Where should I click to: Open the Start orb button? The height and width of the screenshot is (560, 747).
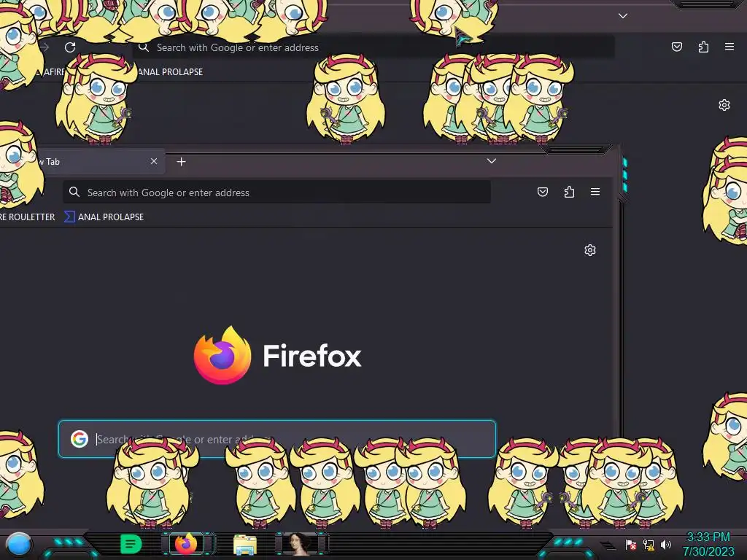pos(18,545)
